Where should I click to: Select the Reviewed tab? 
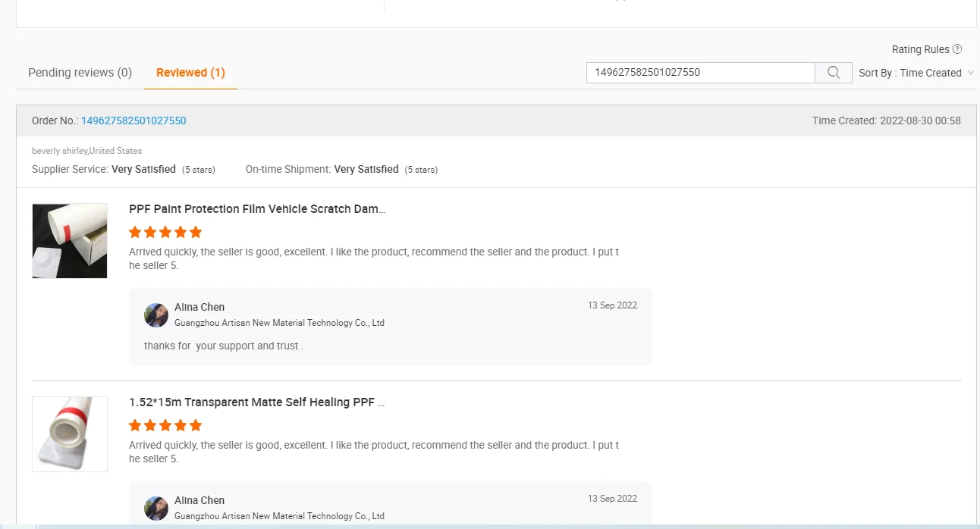click(x=190, y=73)
